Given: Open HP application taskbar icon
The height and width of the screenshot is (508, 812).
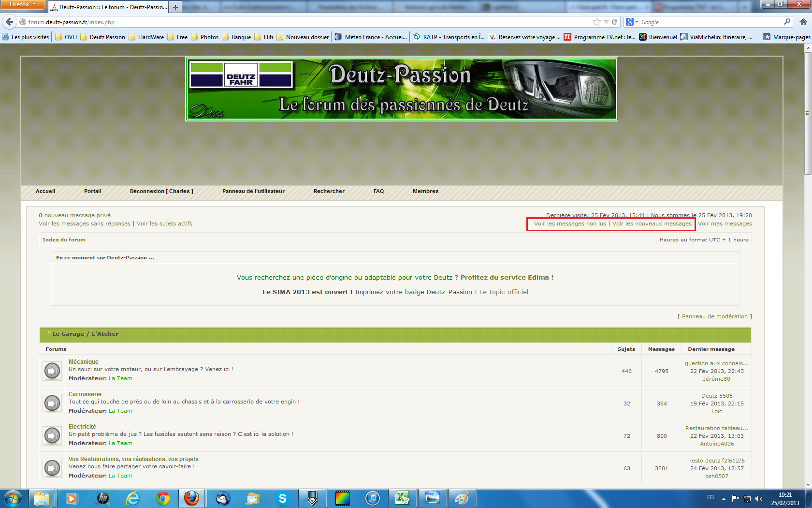Looking at the screenshot, I should [102, 498].
